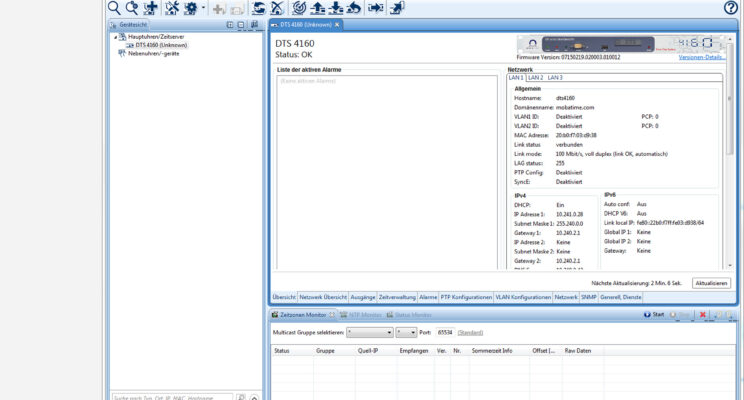
Task: Open the Ausgänge tab
Action: (x=363, y=297)
